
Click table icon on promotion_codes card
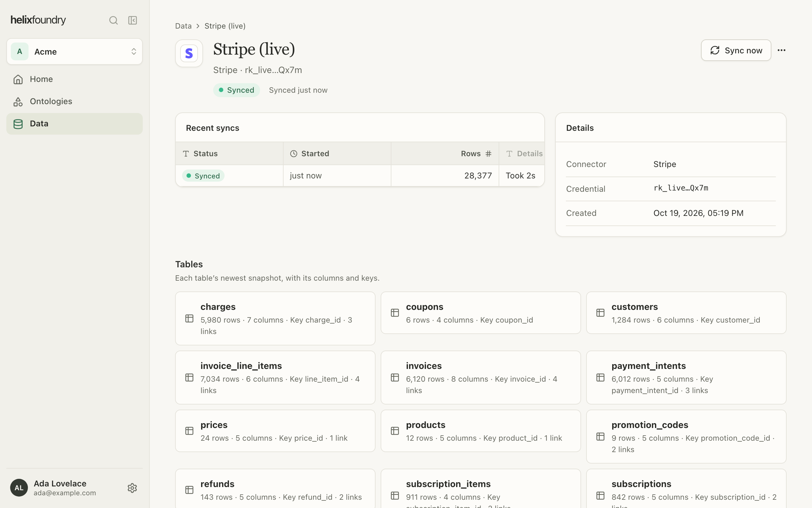coord(600,437)
